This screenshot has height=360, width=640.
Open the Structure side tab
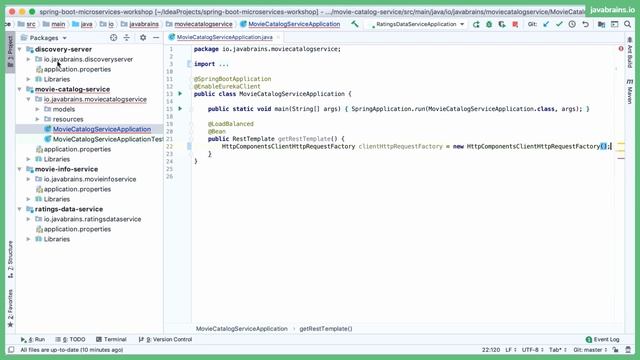point(10,260)
